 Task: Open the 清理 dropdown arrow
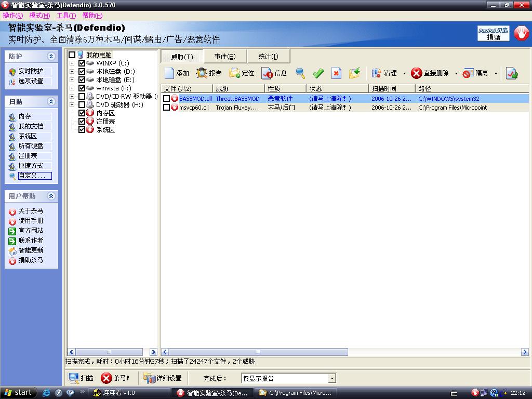(x=404, y=73)
